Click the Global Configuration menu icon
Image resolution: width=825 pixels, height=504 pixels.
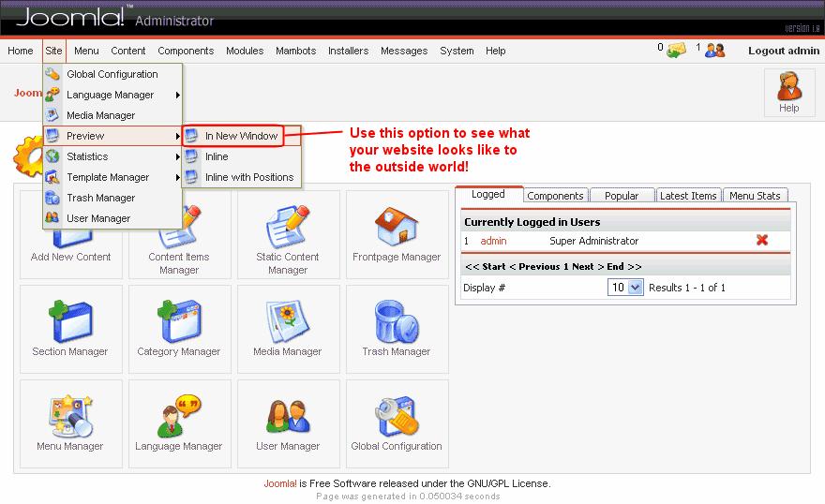coord(52,74)
